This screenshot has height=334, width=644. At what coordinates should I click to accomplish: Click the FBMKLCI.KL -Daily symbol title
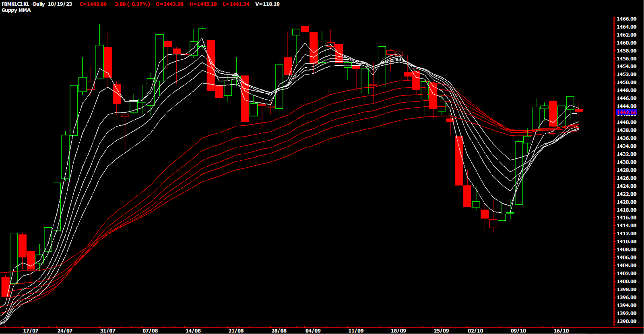click(x=23, y=4)
